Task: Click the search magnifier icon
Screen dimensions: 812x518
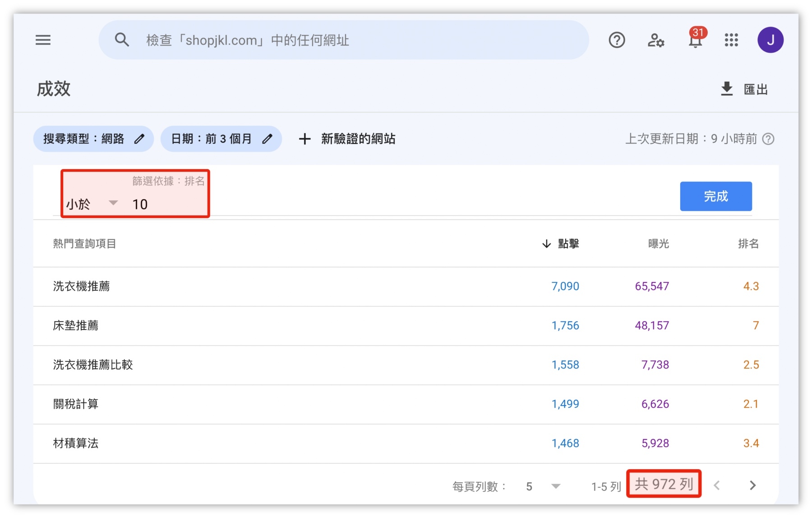Action: 122,40
